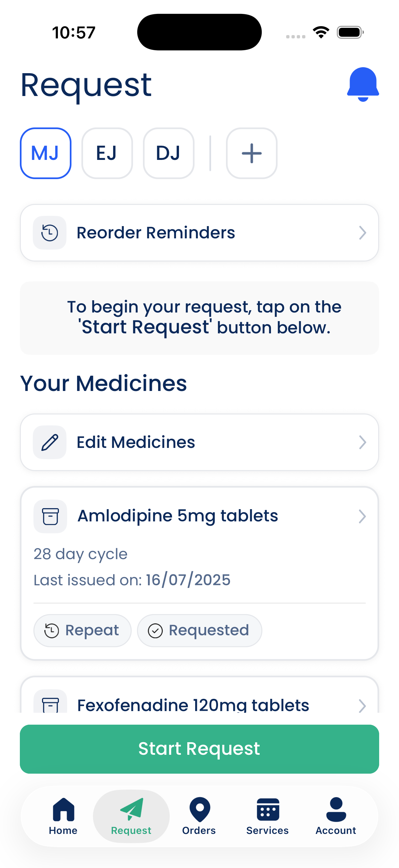Tap the pencil icon beside Edit Medicines
The width and height of the screenshot is (399, 868).
pos(50,442)
